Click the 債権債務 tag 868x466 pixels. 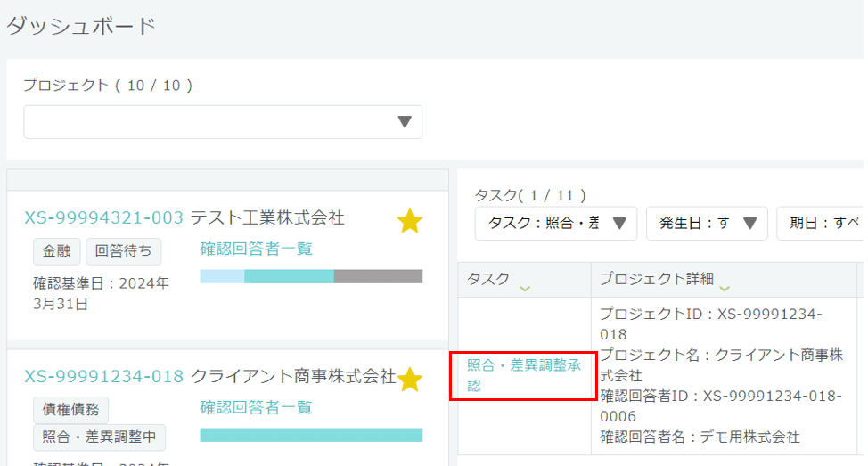[x=70, y=410]
